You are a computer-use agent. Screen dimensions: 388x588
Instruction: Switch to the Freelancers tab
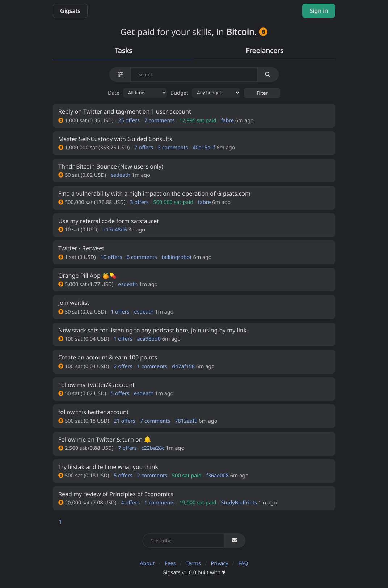tap(265, 51)
